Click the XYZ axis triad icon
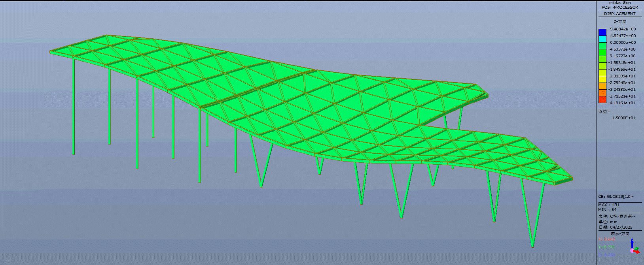This screenshot has height=265, width=644. coord(633,248)
